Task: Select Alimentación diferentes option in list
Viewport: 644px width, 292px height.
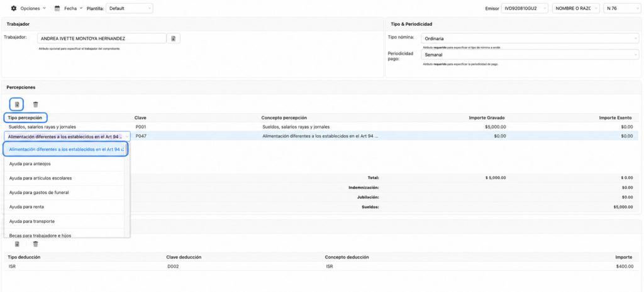Action: [x=65, y=149]
